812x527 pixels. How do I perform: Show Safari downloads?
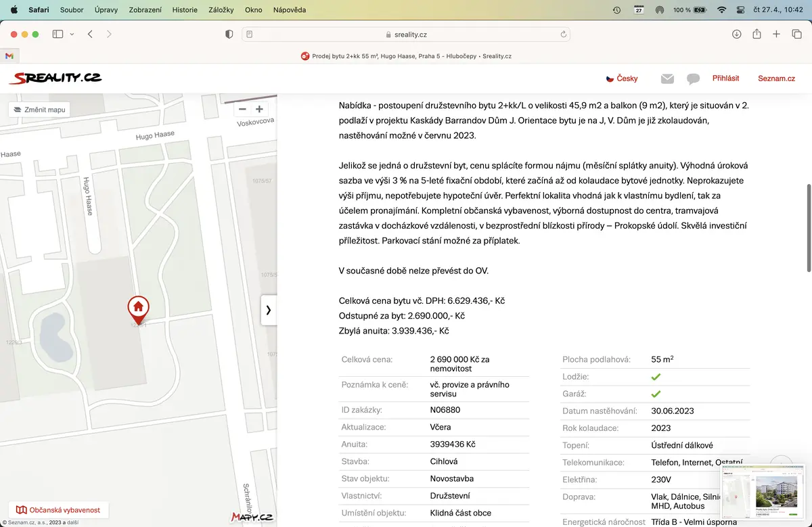[x=737, y=34]
